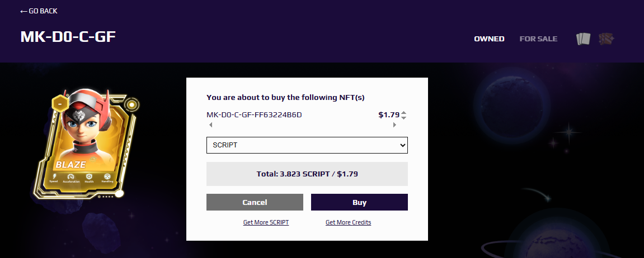Click the left scroll arrow under NFT ID
This screenshot has width=644, height=258.
click(211, 125)
